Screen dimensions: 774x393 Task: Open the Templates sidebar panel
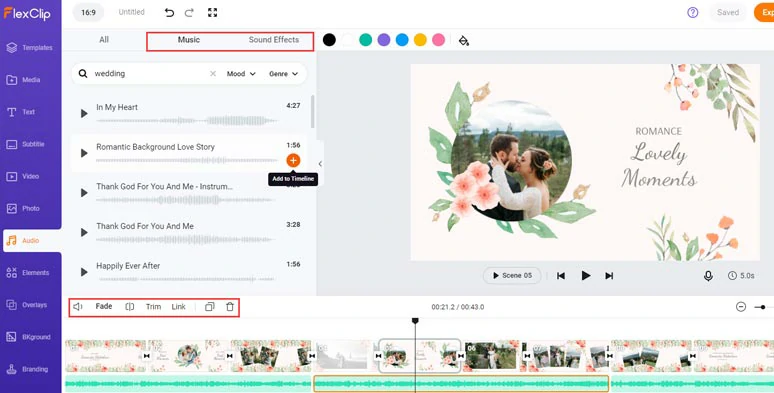30,47
